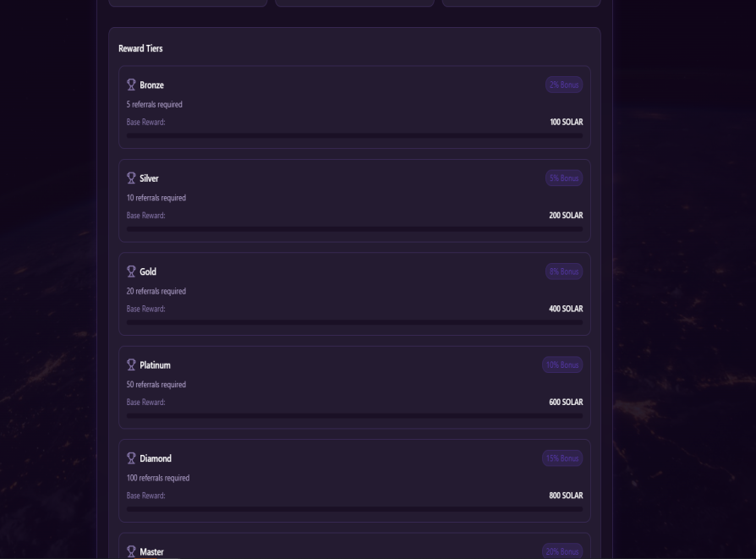Click the Bronze tier trophy icon
Screen dimensions: 756x559
click(x=131, y=85)
